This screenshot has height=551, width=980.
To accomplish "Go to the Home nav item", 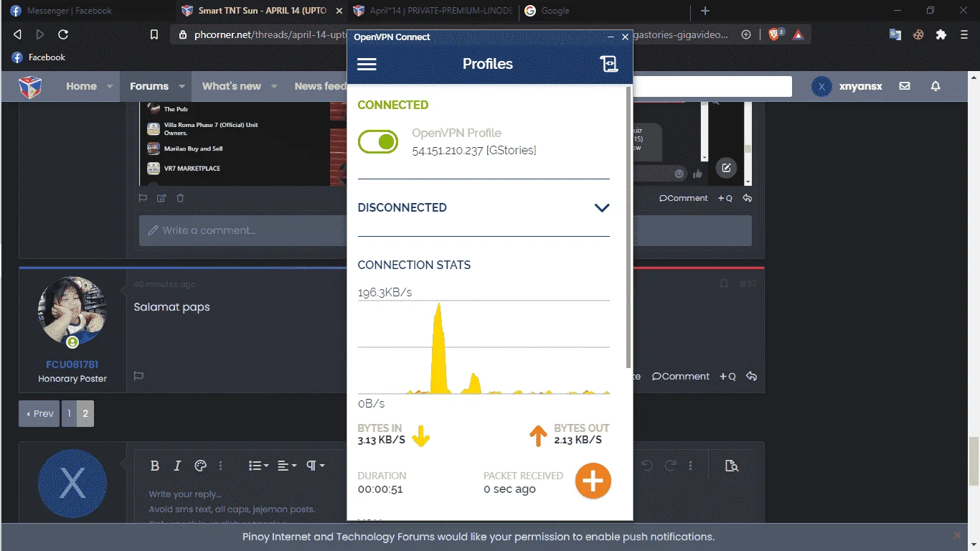I will pos(81,86).
